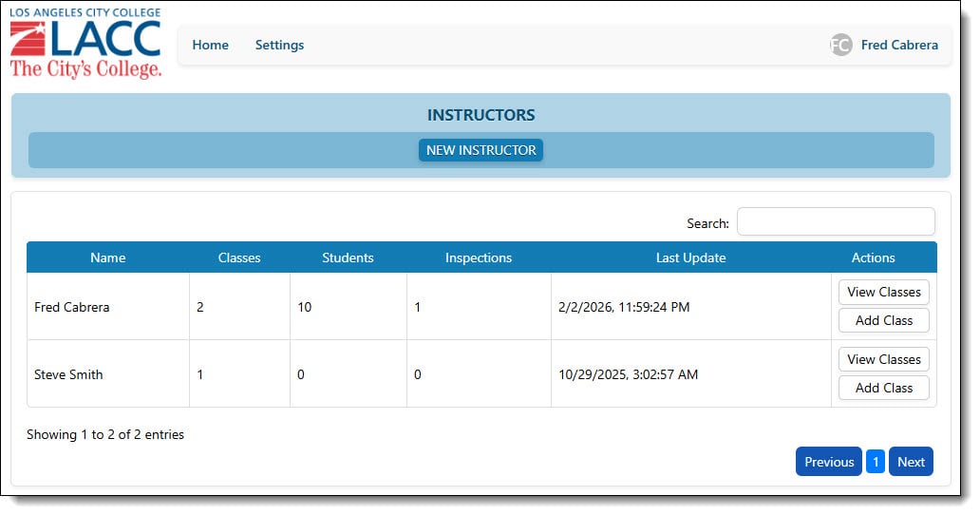The width and height of the screenshot is (980, 515).
Task: Sort table by Students column header
Action: coord(348,257)
